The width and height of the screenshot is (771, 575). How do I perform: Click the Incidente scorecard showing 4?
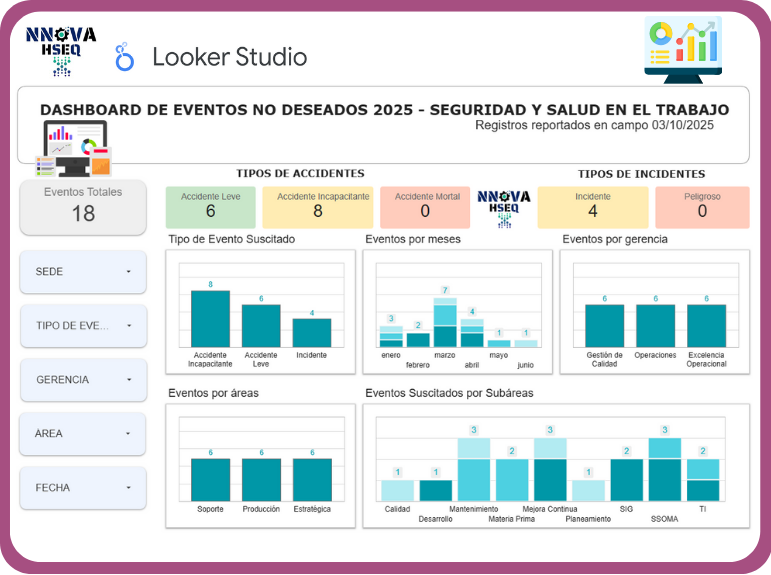[592, 206]
